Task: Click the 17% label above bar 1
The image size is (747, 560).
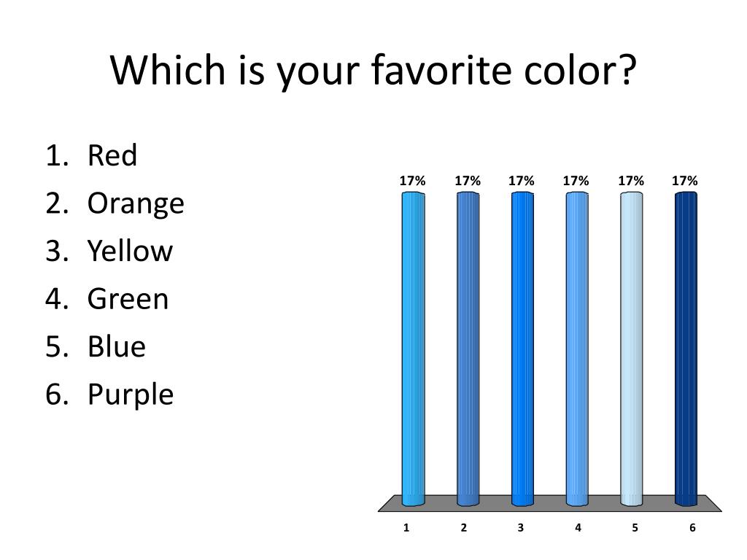Action: coord(413,181)
